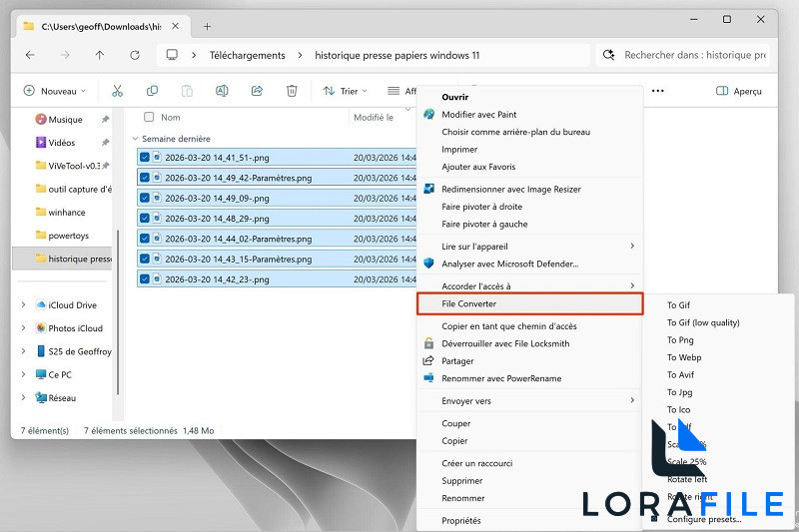The width and height of the screenshot is (799, 532).
Task: Click the search box Rechercher dans
Action: coord(683,55)
